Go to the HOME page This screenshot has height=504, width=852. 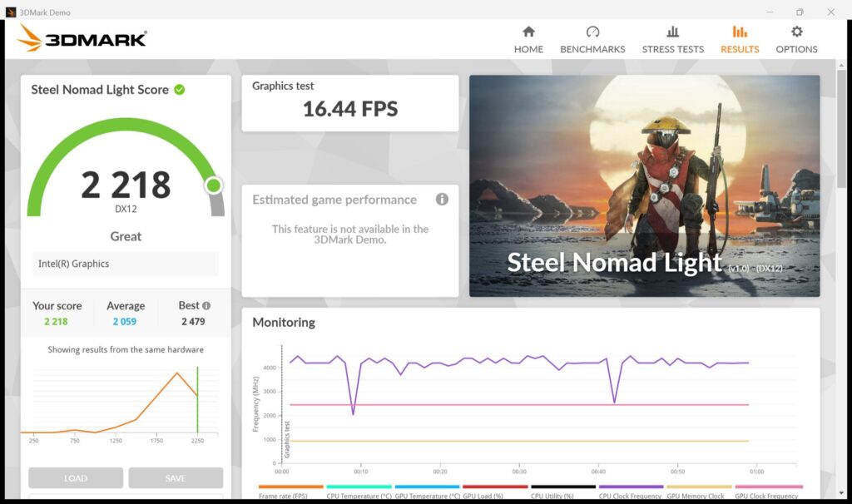coord(528,40)
